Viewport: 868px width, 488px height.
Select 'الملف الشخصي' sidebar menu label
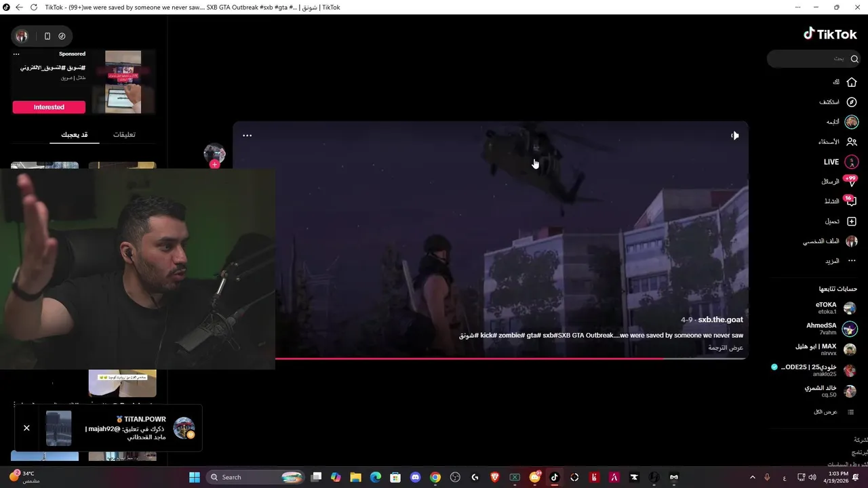(821, 241)
